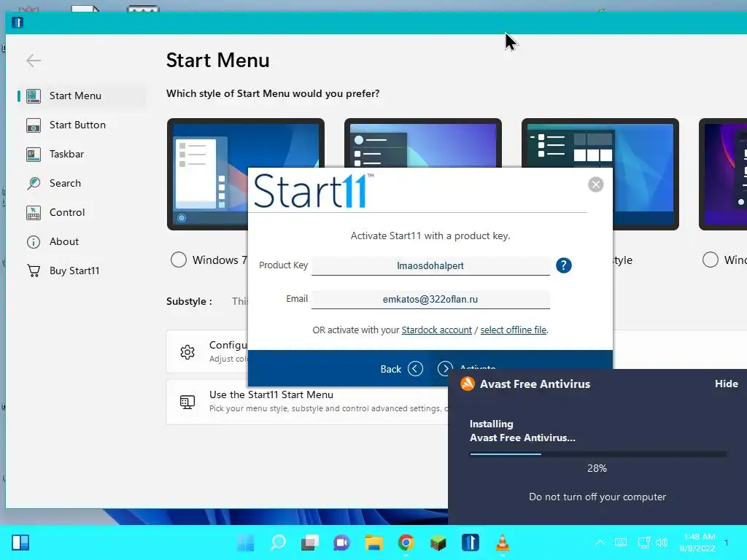The width and height of the screenshot is (747, 560).
Task: Click the Activate arrow button
Action: [x=445, y=368]
